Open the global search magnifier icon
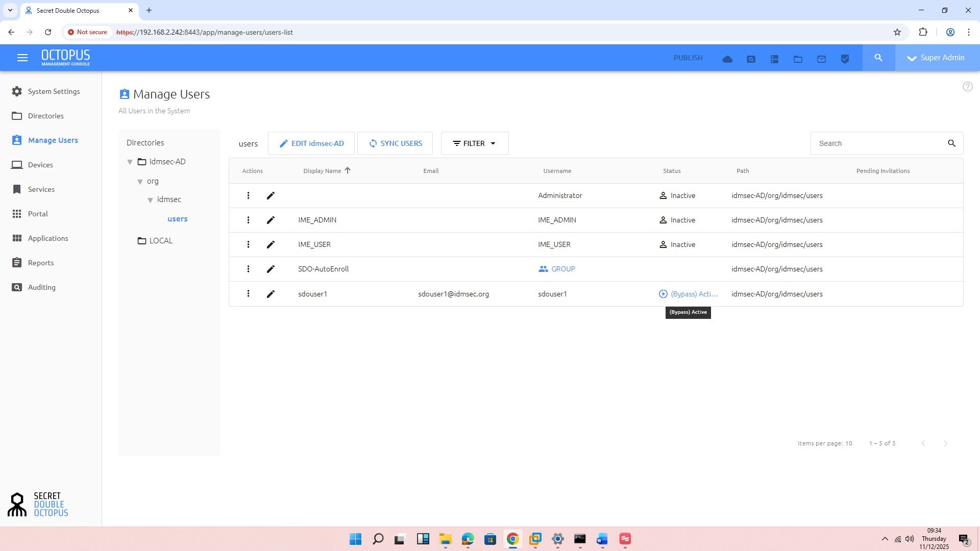Image resolution: width=980 pixels, height=551 pixels. click(878, 58)
